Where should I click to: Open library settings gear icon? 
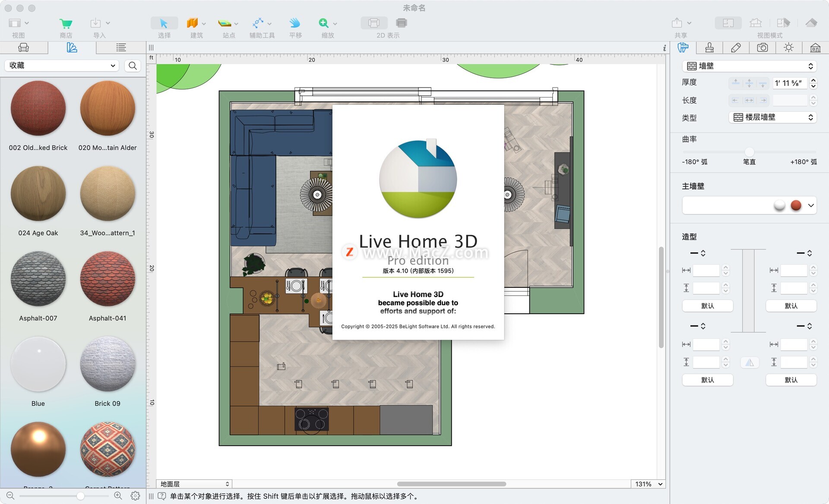tap(135, 496)
